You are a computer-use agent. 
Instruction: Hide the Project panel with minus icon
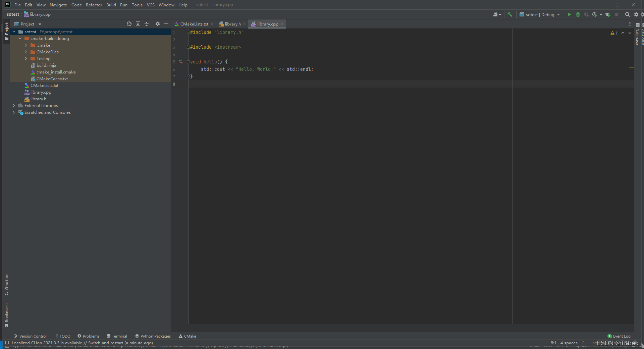tap(166, 24)
